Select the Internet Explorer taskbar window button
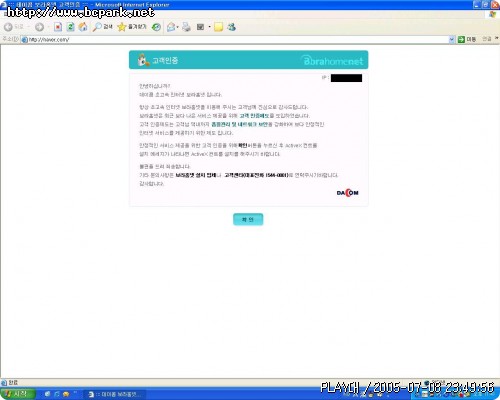Viewport: 500px width, 400px height. 115,394
